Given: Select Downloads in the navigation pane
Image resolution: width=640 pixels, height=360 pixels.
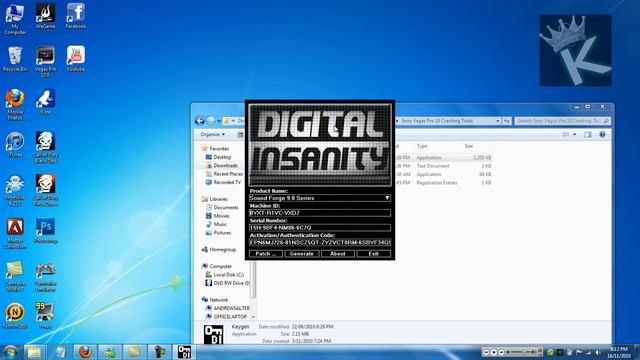Looking at the screenshot, I should 225,166.
